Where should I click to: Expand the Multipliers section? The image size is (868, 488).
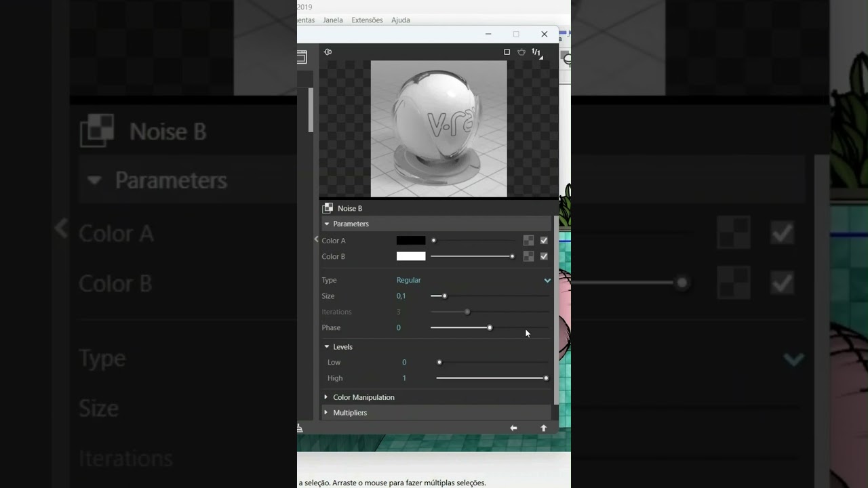[x=326, y=412]
